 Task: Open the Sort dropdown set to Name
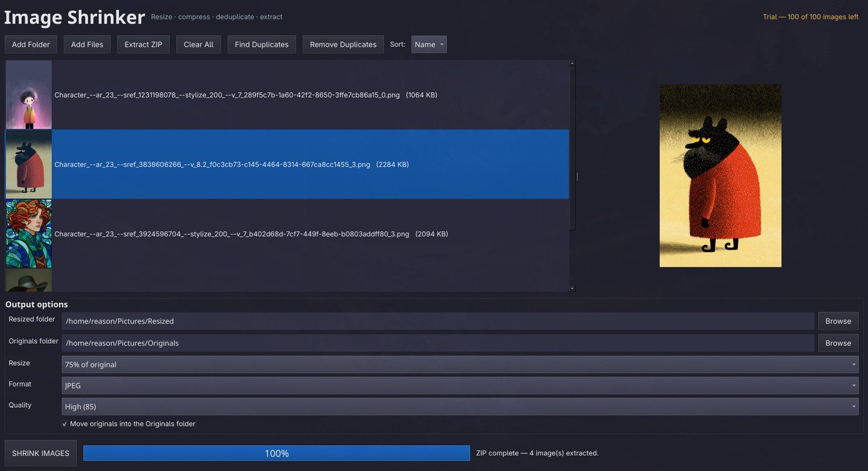(x=429, y=45)
